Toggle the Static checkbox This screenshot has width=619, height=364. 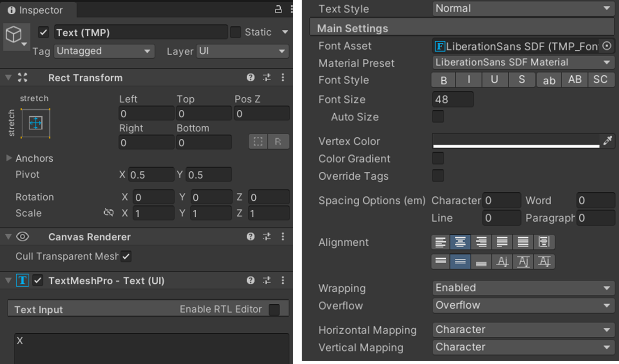click(x=235, y=32)
